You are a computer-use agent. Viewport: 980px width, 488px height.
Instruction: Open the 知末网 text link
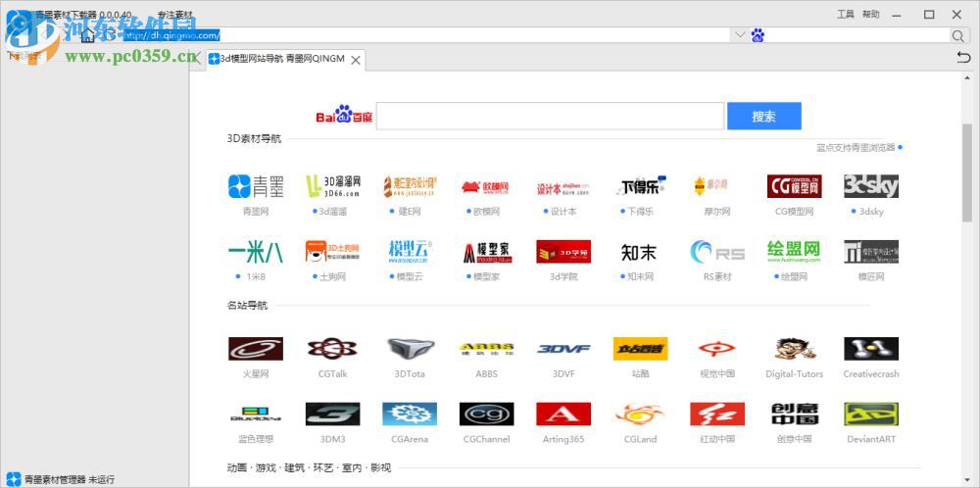640,276
